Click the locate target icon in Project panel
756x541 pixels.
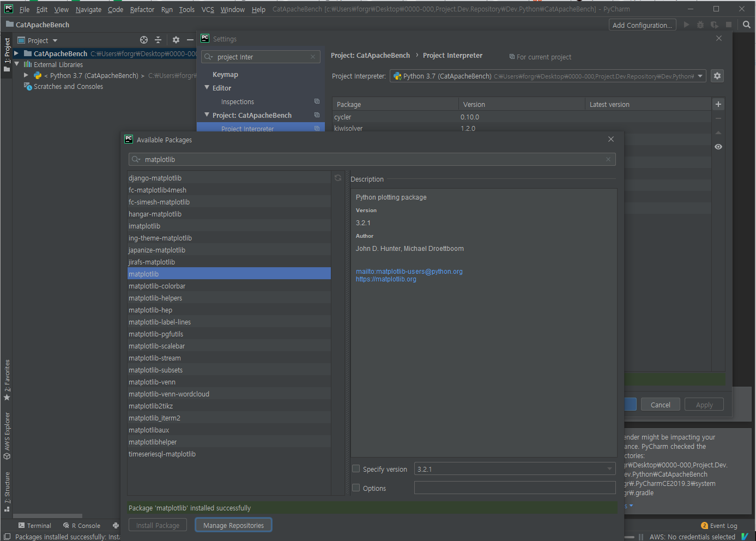pyautogui.click(x=144, y=40)
